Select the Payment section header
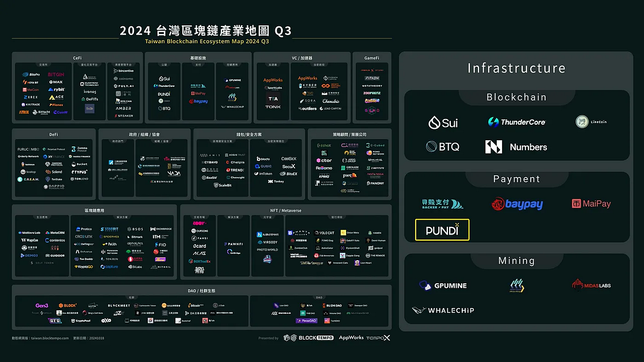This screenshot has height=362, width=644. tap(516, 179)
